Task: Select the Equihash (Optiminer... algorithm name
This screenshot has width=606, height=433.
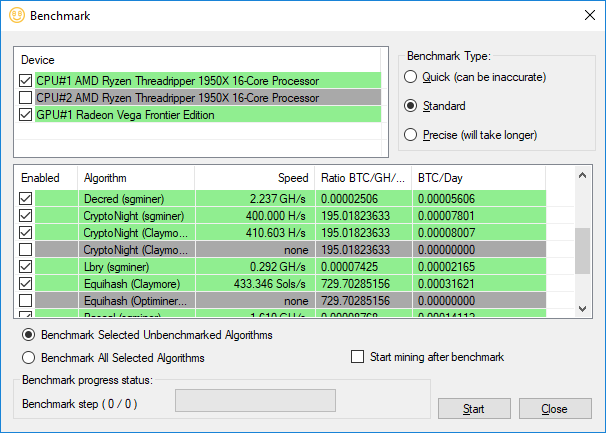Action: click(135, 301)
